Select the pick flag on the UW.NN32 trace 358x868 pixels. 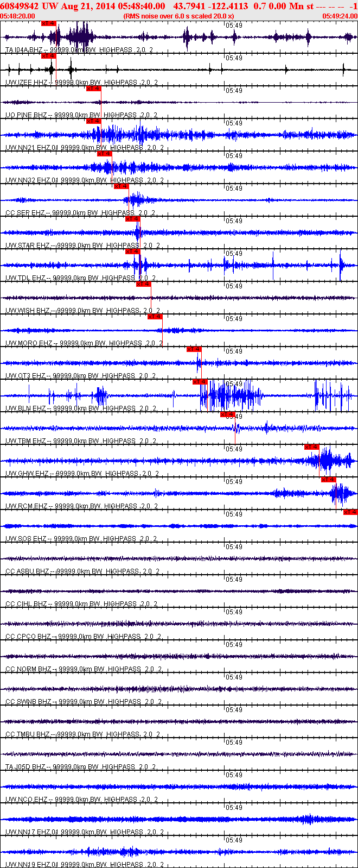point(105,154)
